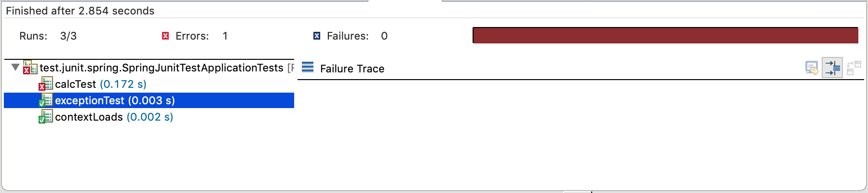Click the Finished after 2.854 seconds text
Image resolution: width=868 pixels, height=193 pixels.
80,11
